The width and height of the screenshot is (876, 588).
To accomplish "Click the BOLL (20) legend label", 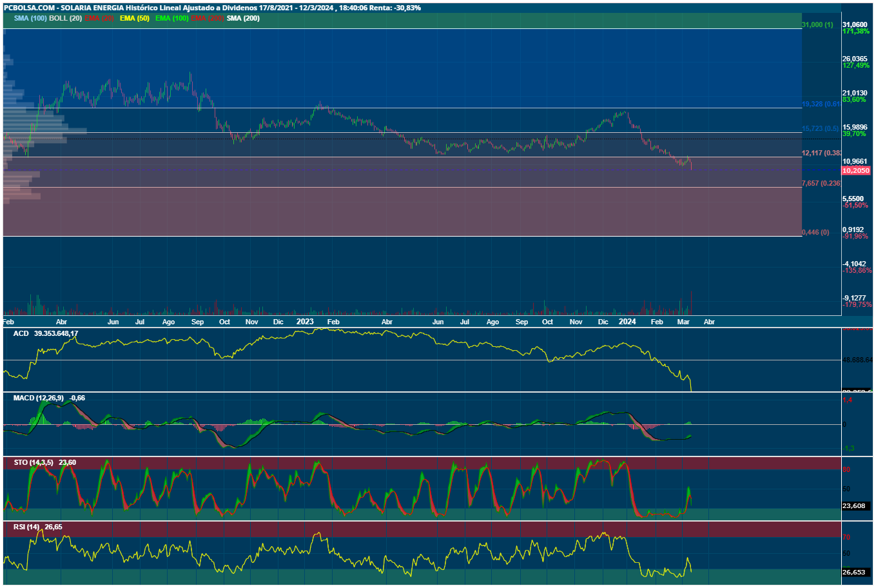I will [66, 18].
